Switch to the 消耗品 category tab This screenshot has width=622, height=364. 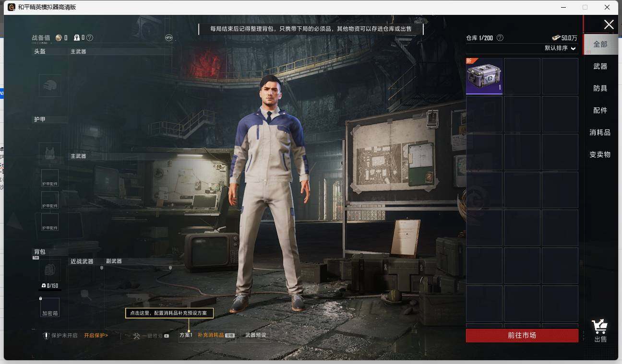click(600, 132)
